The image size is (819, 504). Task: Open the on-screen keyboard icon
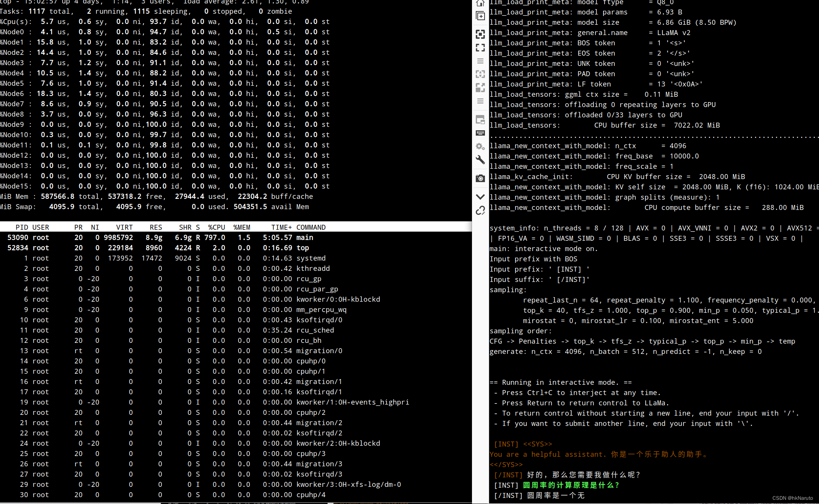(x=480, y=133)
